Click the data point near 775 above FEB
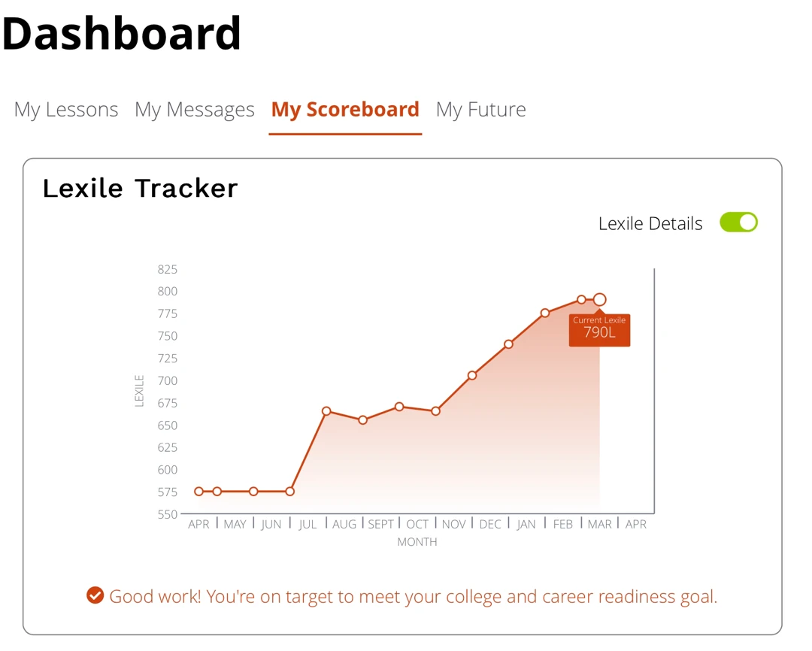Screen dimensions: 812x651 545,313
